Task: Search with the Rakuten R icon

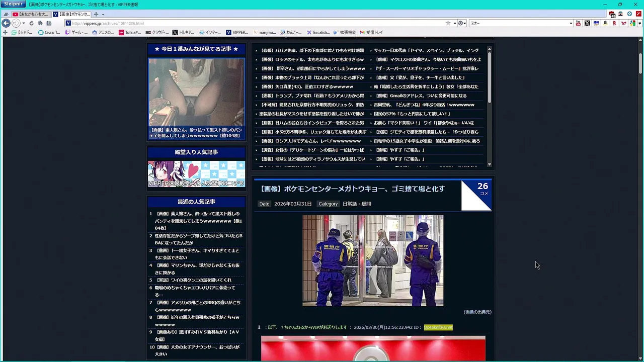Action: coord(614,23)
